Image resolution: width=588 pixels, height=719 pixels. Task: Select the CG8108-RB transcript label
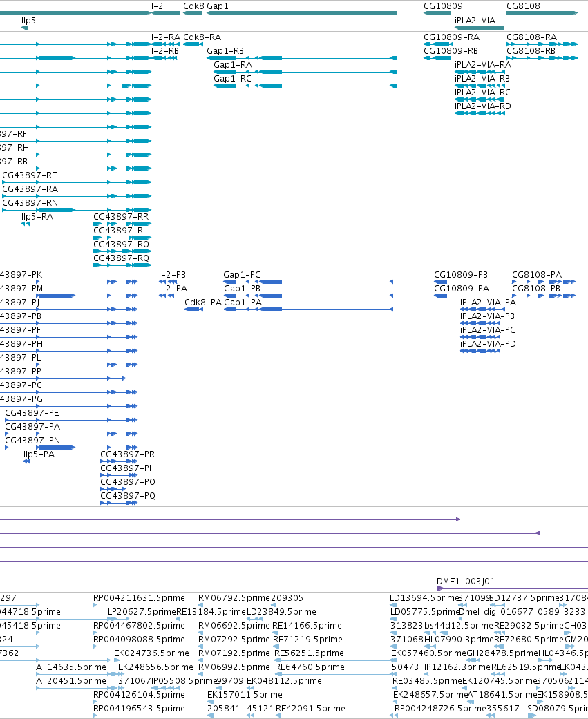(x=531, y=51)
